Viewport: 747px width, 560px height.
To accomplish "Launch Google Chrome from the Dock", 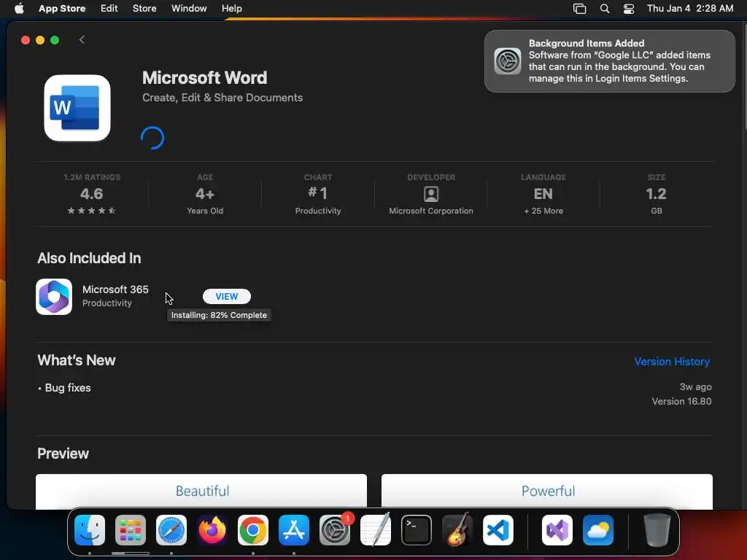I will tap(253, 530).
